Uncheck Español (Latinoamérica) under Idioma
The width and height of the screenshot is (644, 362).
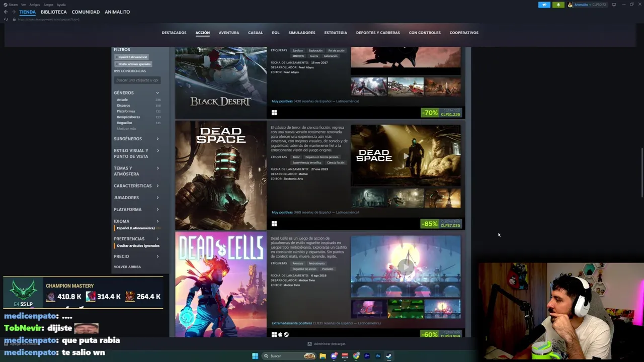pos(135,228)
